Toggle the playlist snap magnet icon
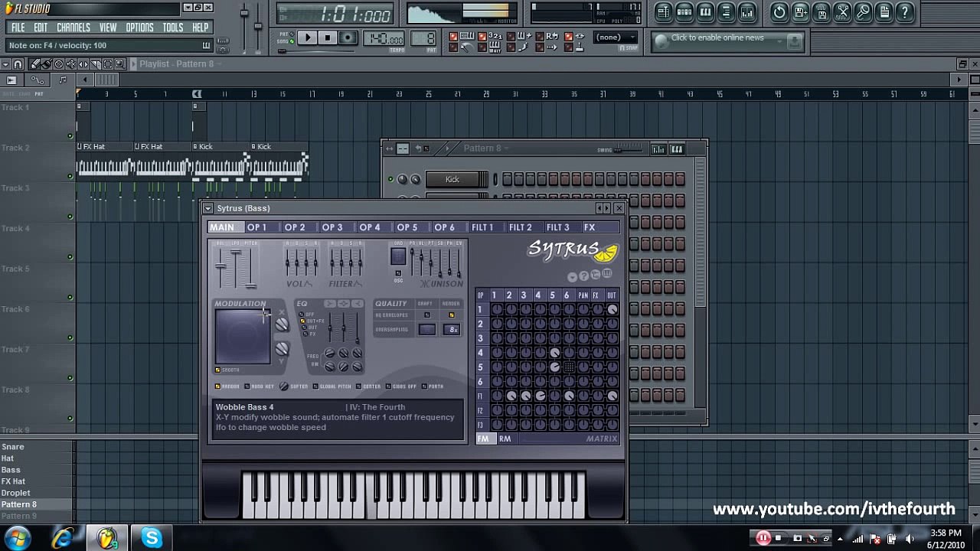Screen dimensions: 980x551 (x=18, y=64)
